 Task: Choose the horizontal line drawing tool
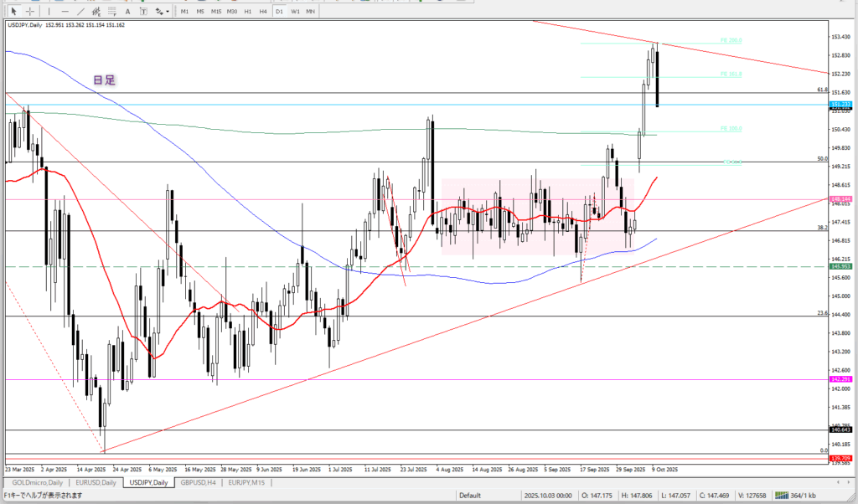64,11
